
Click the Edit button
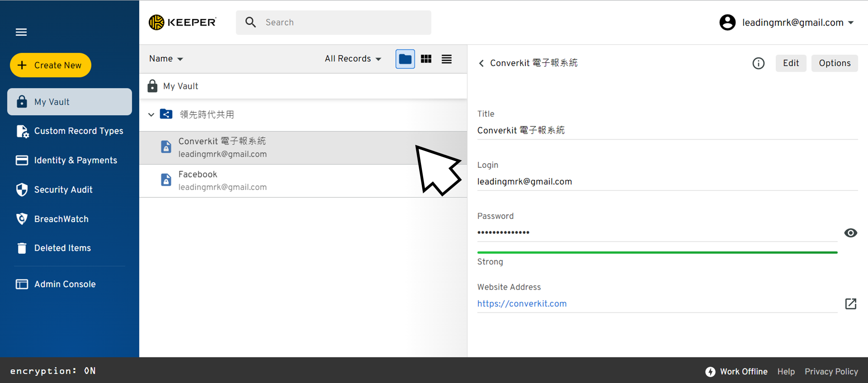coord(791,63)
